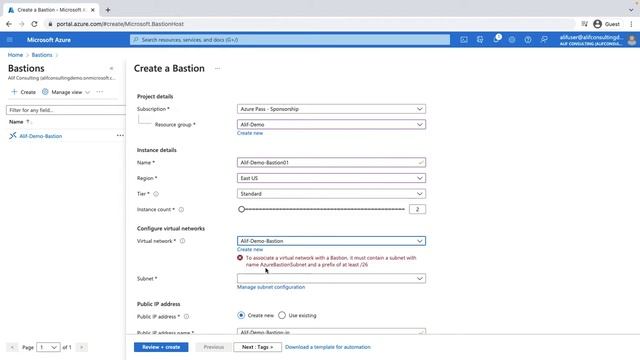
Task: Open the Region dropdown showing East US
Action: (x=331, y=178)
